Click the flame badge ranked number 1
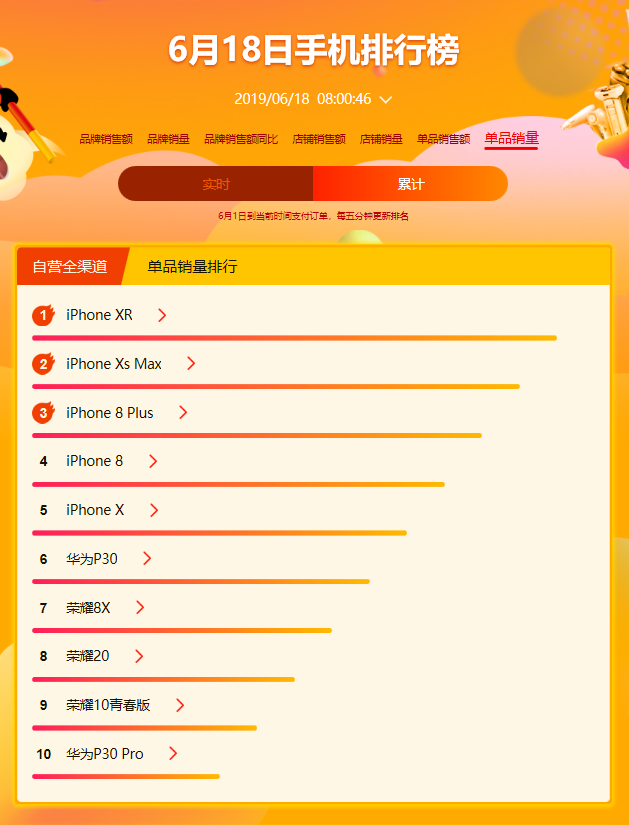Viewport: 629px width, 825px height. coord(43,315)
